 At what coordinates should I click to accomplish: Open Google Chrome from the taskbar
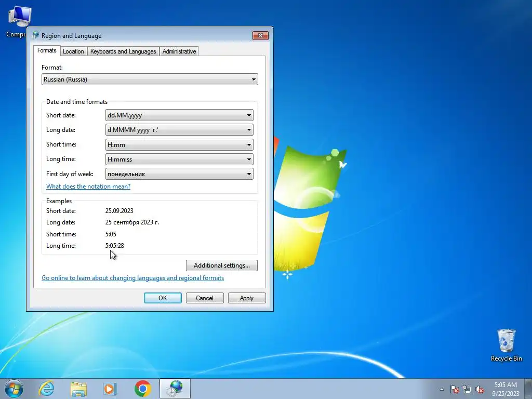click(143, 389)
